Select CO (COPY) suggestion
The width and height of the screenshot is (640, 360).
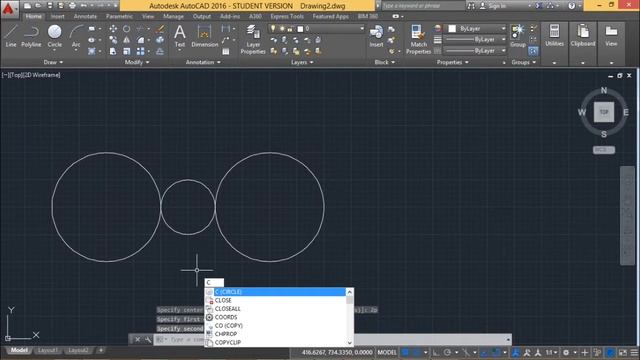275,326
